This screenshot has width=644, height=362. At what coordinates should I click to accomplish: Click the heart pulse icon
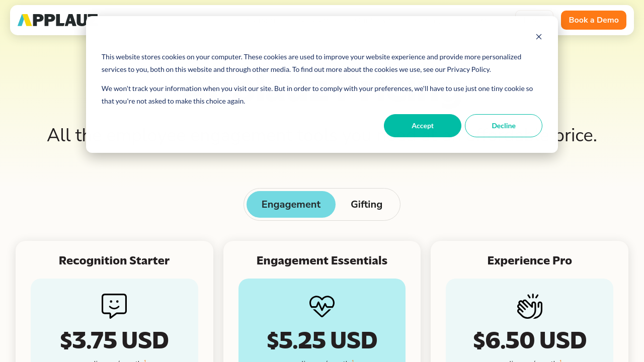322,306
